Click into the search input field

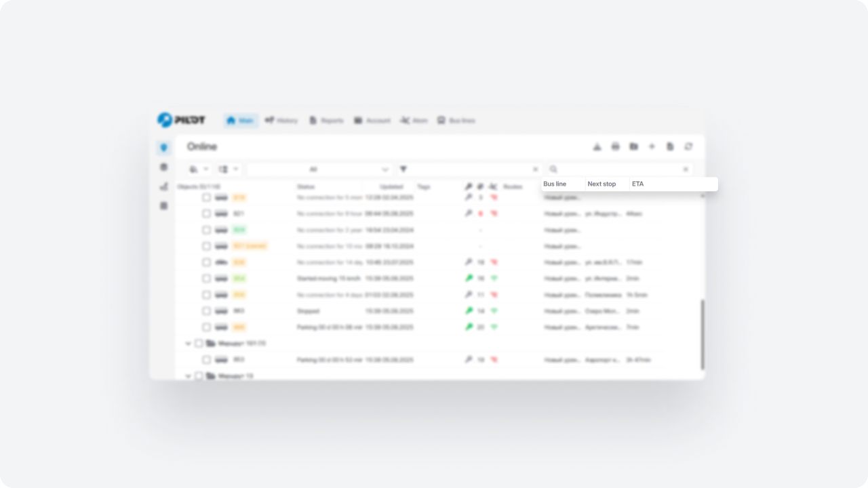point(617,169)
